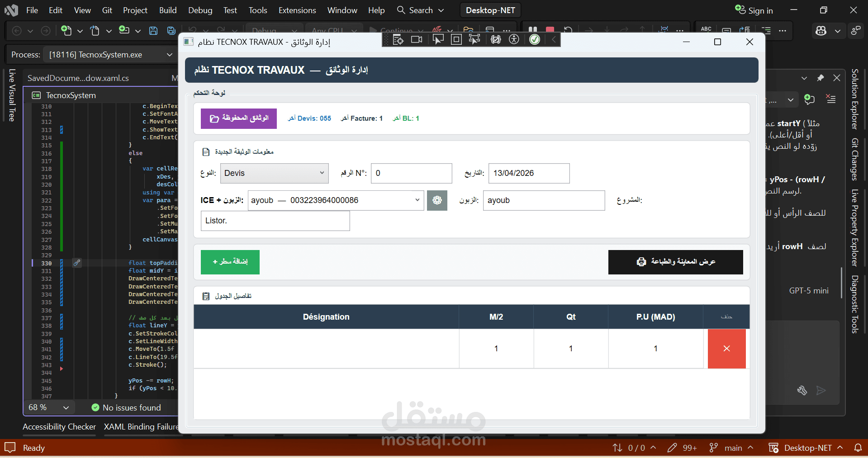Screen dimensions: 868x458
Task: Click the M/2 cell showing 1
Action: pos(496,349)
